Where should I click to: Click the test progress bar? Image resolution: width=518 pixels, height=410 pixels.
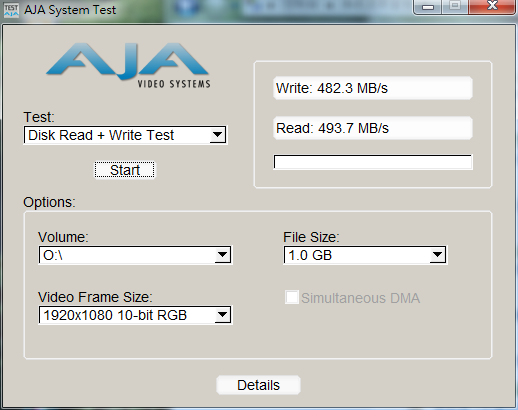coord(373,162)
